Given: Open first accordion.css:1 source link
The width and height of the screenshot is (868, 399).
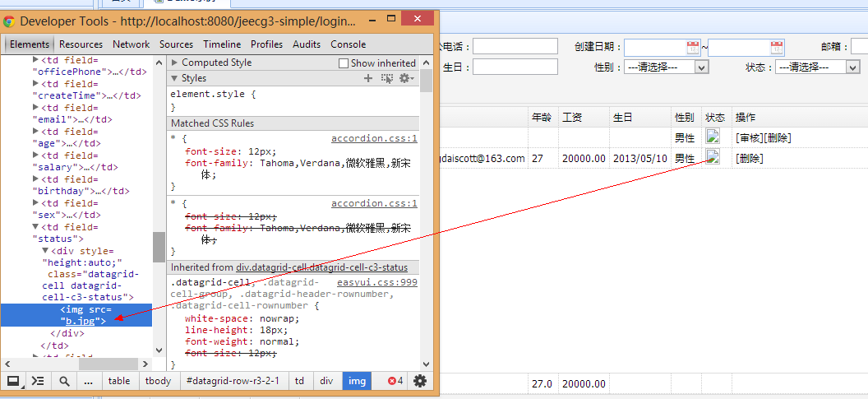Looking at the screenshot, I should pyautogui.click(x=374, y=138).
